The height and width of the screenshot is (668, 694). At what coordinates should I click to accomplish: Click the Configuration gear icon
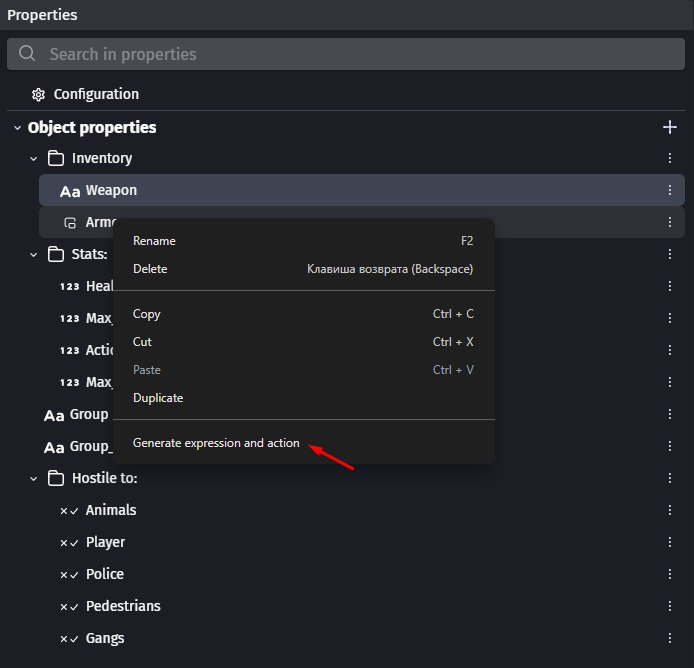click(x=39, y=94)
